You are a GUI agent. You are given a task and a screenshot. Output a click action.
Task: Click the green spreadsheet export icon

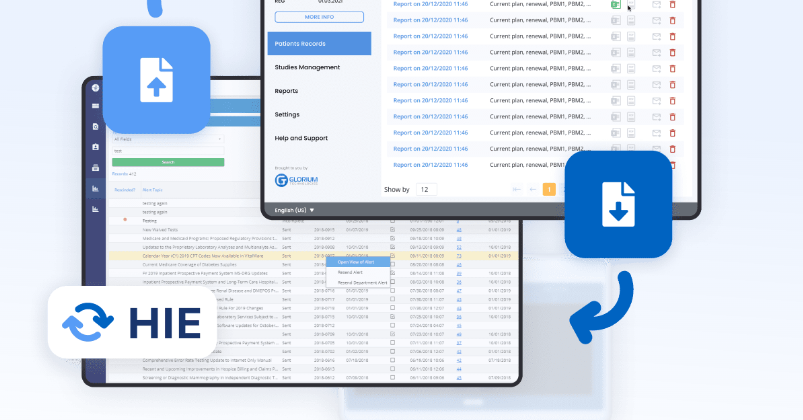616,5
